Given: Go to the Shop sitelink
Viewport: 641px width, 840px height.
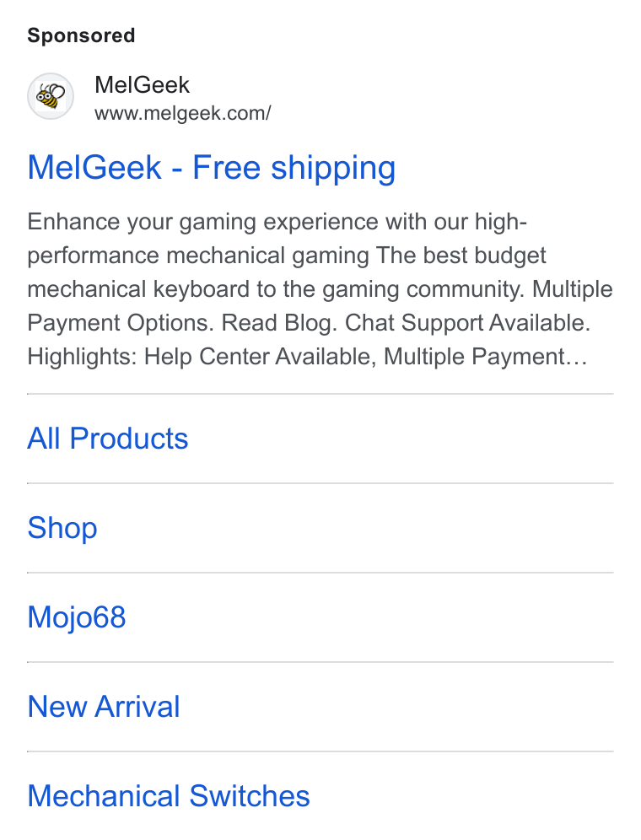Looking at the screenshot, I should coord(62,528).
